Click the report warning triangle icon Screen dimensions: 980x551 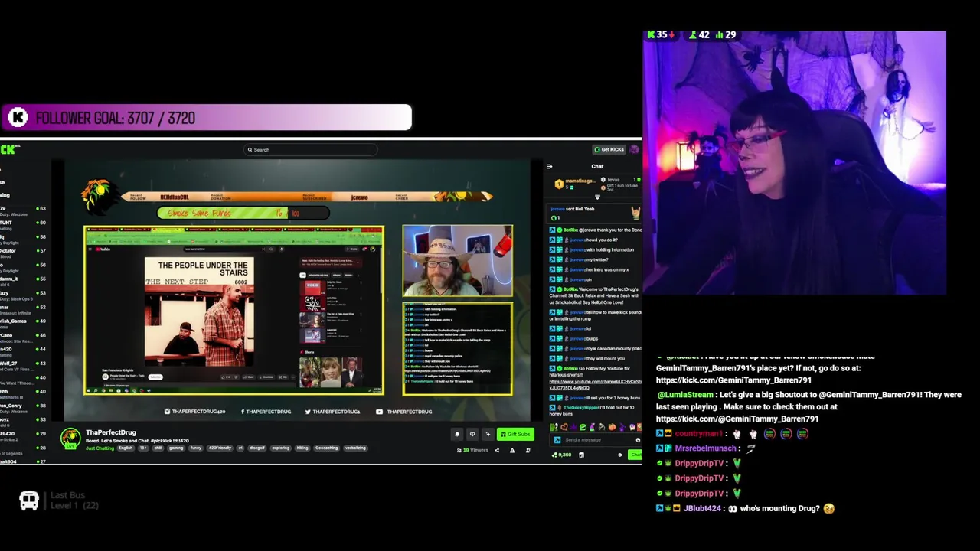pos(512,450)
